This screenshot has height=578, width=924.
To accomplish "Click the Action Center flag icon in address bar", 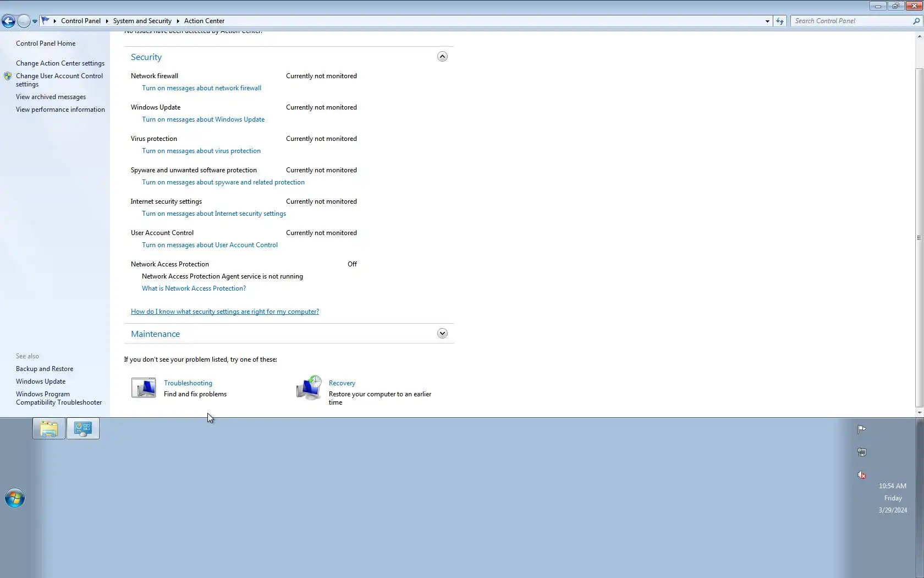I will (x=46, y=20).
